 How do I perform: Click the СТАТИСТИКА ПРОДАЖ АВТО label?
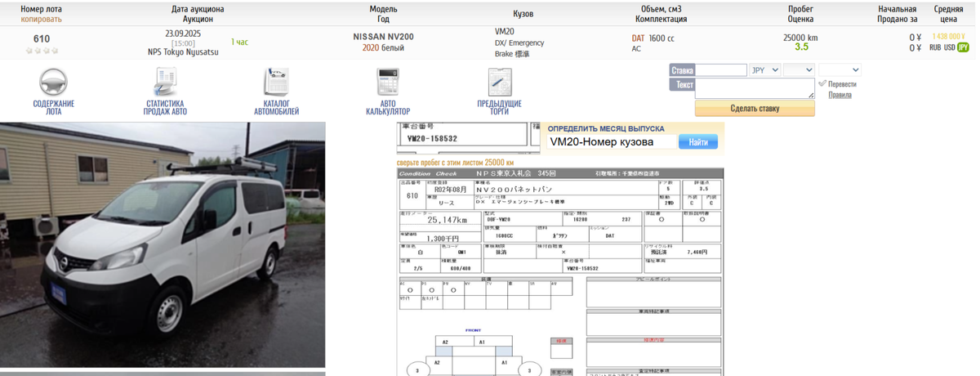(x=165, y=107)
